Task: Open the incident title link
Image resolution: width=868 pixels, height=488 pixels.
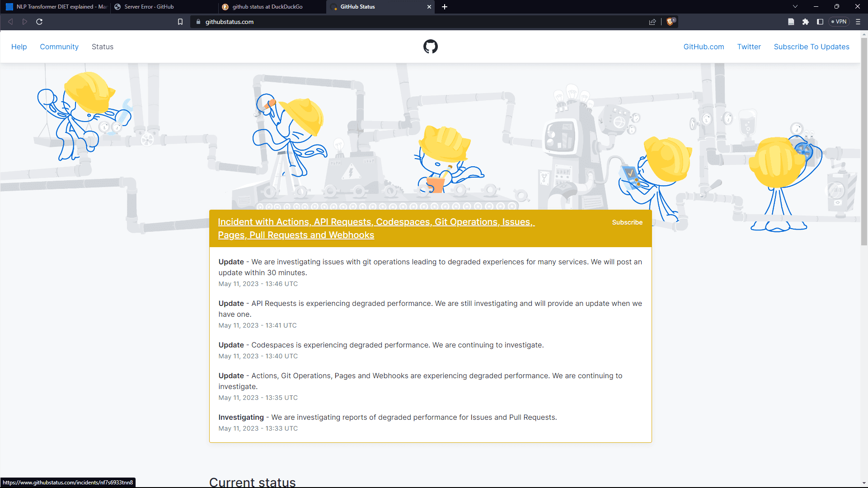Action: (376, 228)
